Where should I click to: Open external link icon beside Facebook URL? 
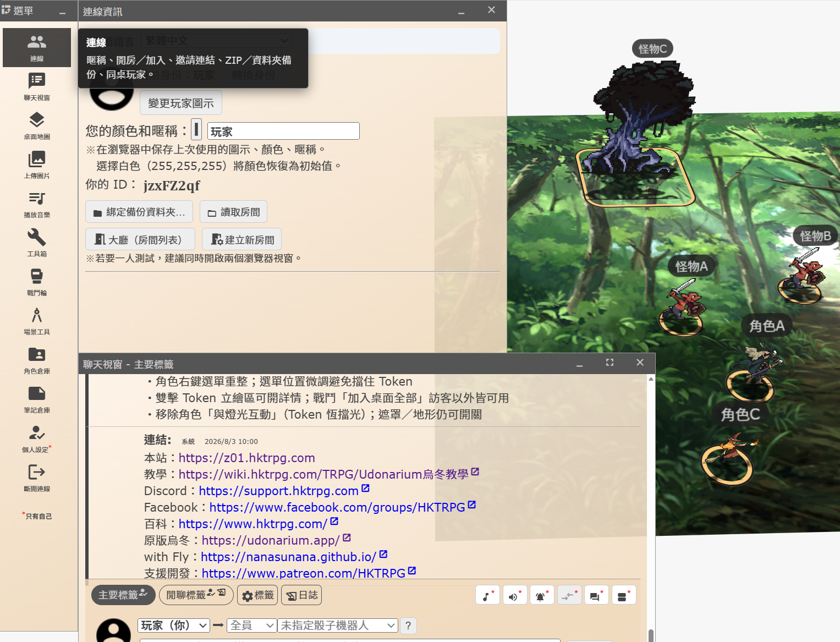471,505
